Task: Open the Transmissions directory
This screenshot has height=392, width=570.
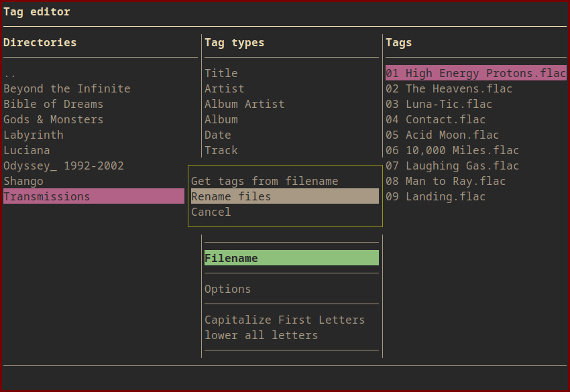Action: tap(47, 196)
